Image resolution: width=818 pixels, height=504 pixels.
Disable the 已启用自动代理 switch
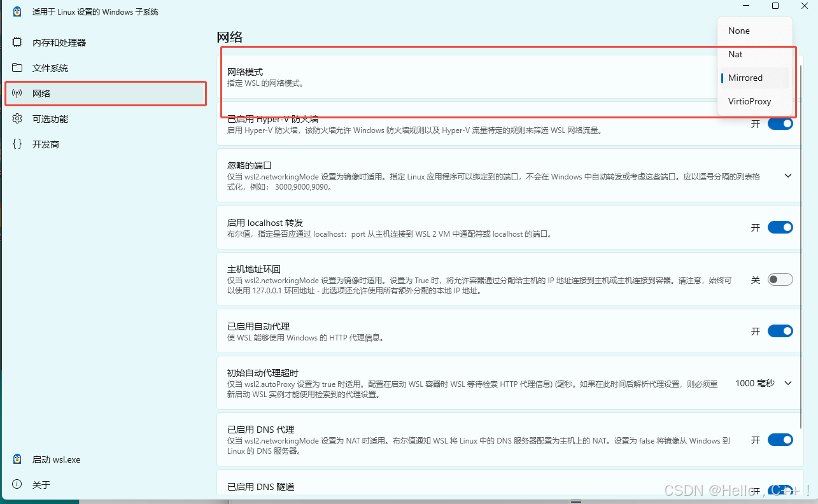coord(780,331)
